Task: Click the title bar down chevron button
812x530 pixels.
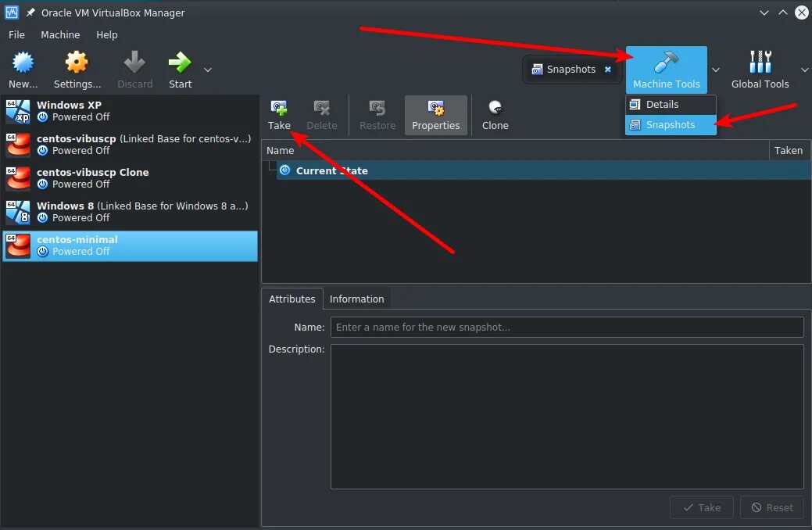Action: [x=764, y=13]
